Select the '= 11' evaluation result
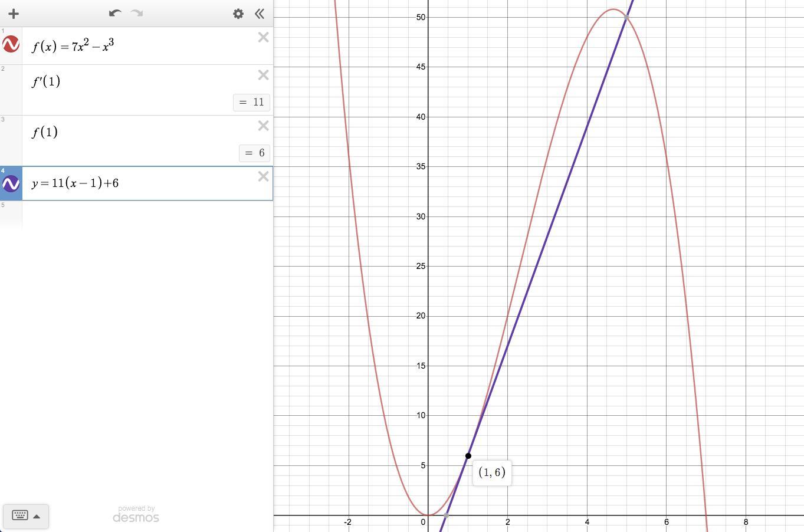Screen dimensions: 804x532 click(252, 102)
